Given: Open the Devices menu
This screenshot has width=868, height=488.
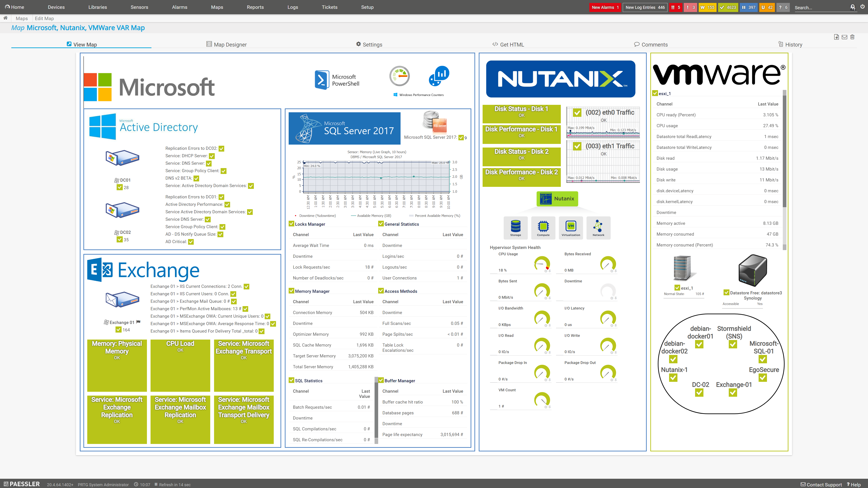Looking at the screenshot, I should point(56,7).
